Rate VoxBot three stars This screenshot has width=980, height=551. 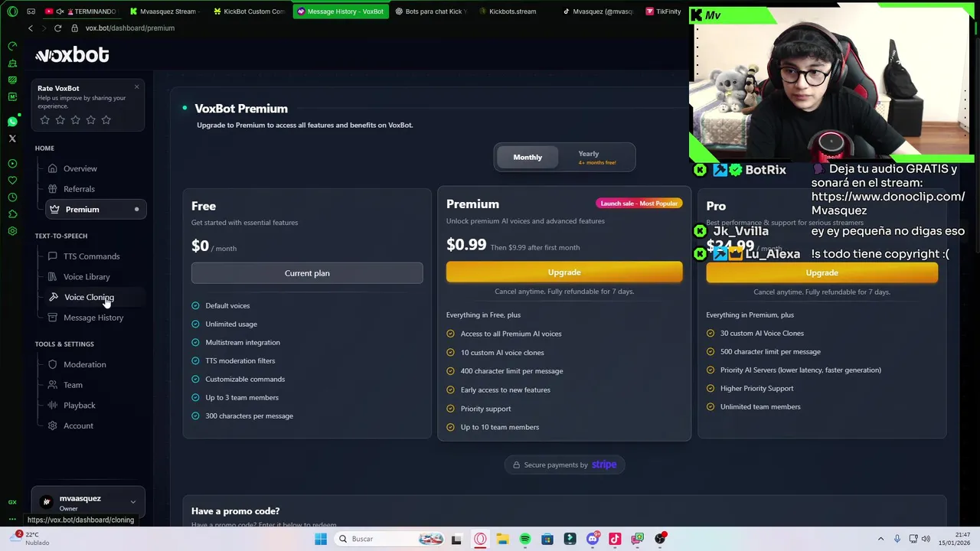tap(75, 120)
